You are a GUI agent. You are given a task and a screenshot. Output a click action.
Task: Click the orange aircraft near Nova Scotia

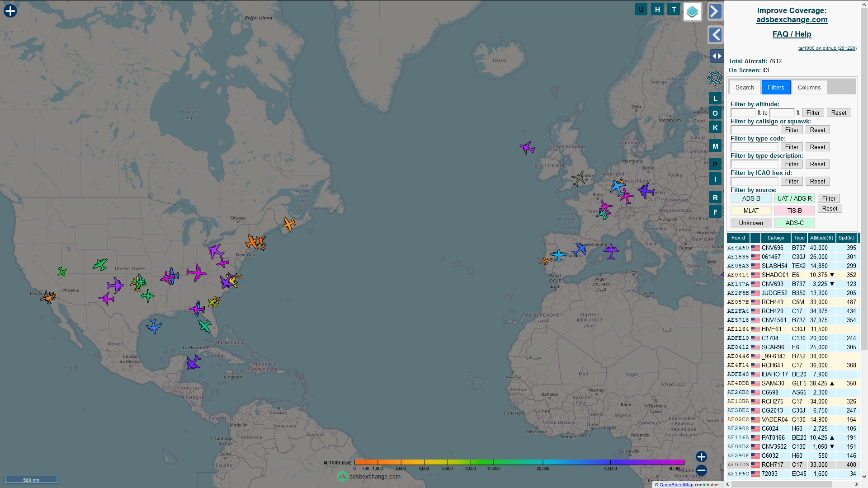point(289,224)
